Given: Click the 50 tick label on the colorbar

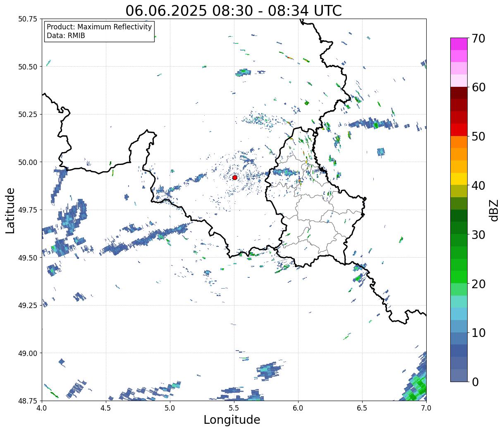Looking at the screenshot, I should tap(478, 136).
